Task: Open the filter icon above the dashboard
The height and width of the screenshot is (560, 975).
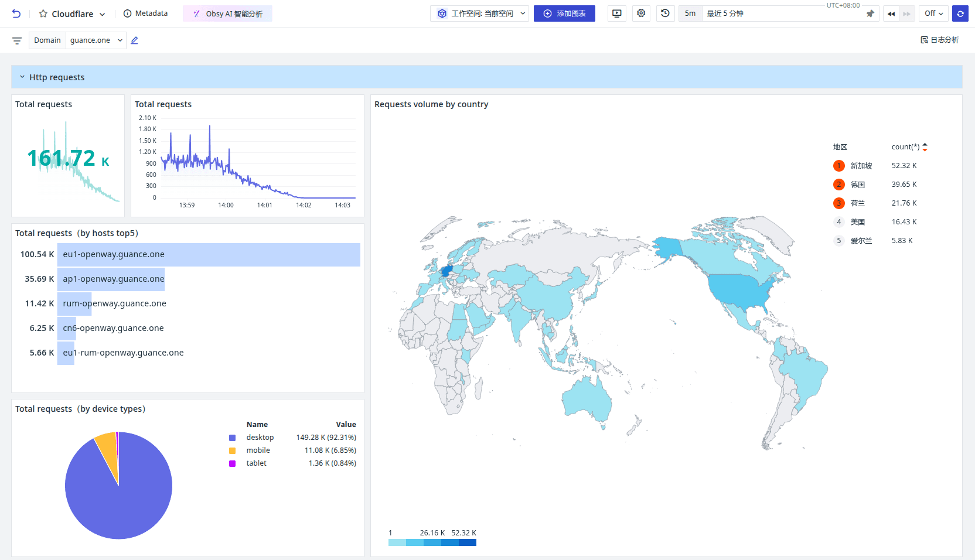Action: pos(16,40)
